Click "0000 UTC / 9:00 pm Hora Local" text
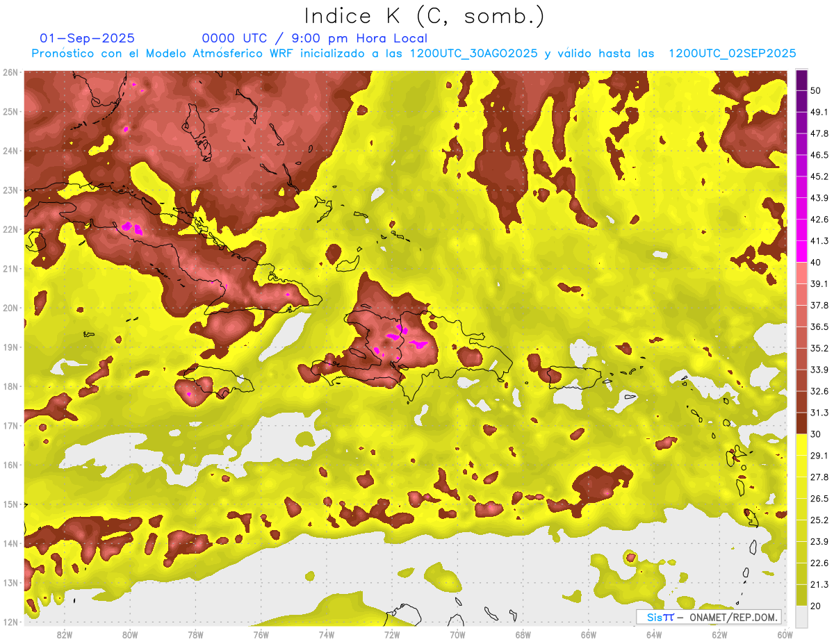 [314, 38]
